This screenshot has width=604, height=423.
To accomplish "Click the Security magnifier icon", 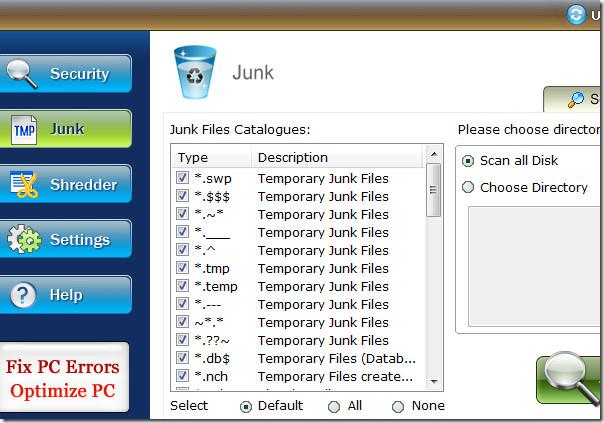I will click(23, 73).
